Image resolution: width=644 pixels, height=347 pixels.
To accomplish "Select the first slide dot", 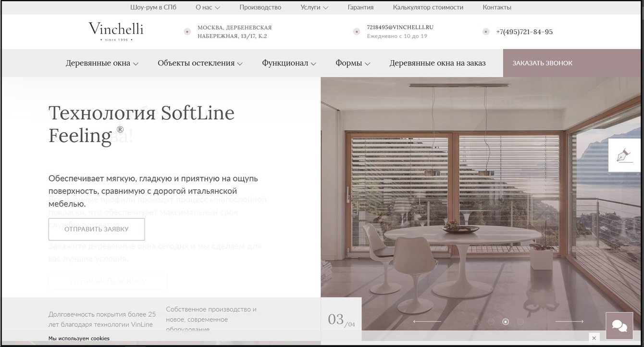I will pyautogui.click(x=476, y=321).
